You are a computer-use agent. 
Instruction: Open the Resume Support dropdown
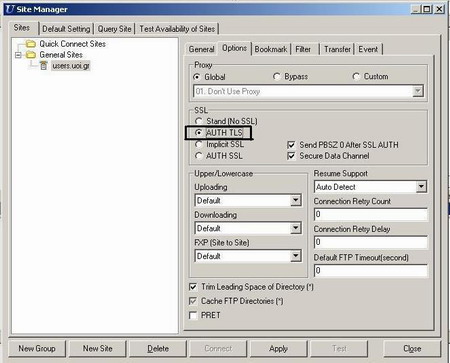(421, 187)
